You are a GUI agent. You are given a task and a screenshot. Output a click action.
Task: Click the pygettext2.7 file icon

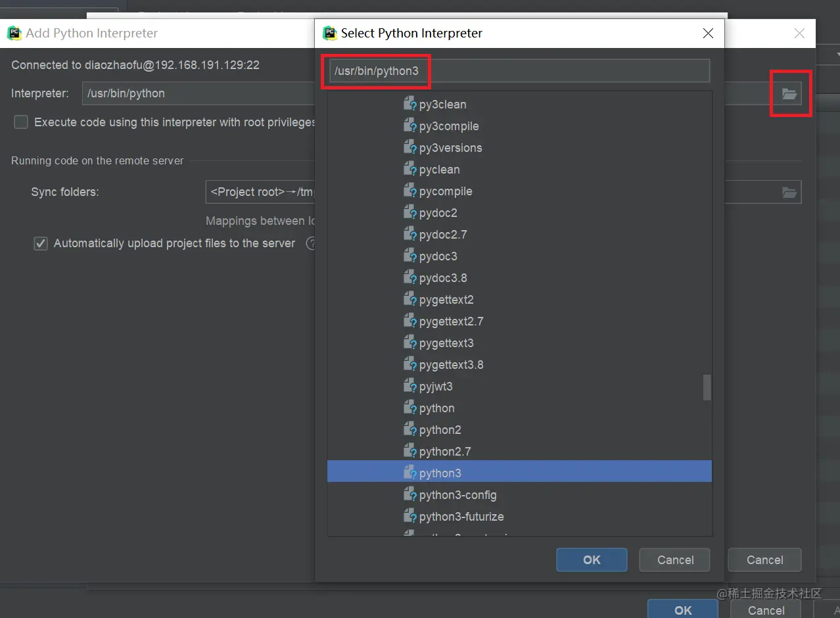tap(409, 321)
